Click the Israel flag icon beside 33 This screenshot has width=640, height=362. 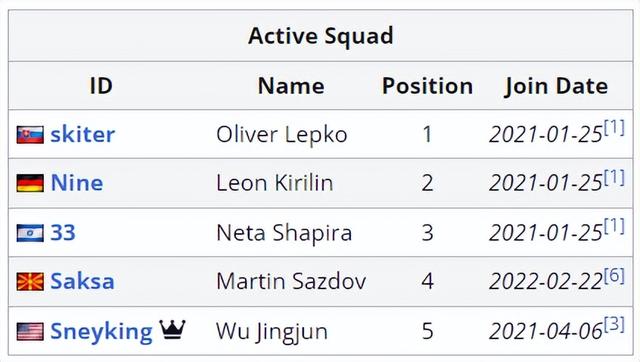click(x=30, y=233)
